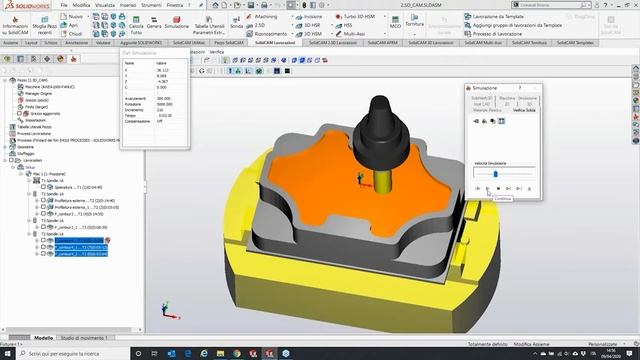Collapse the Lavorazioni tree node
640x360 pixels.
5,160
